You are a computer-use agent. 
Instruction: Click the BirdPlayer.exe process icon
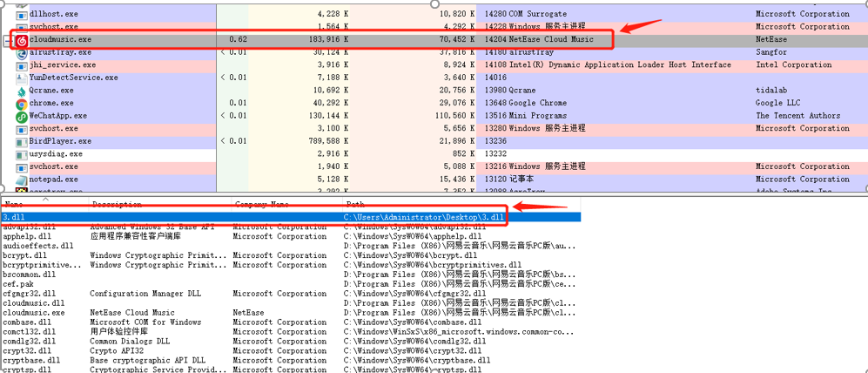coord(22,142)
